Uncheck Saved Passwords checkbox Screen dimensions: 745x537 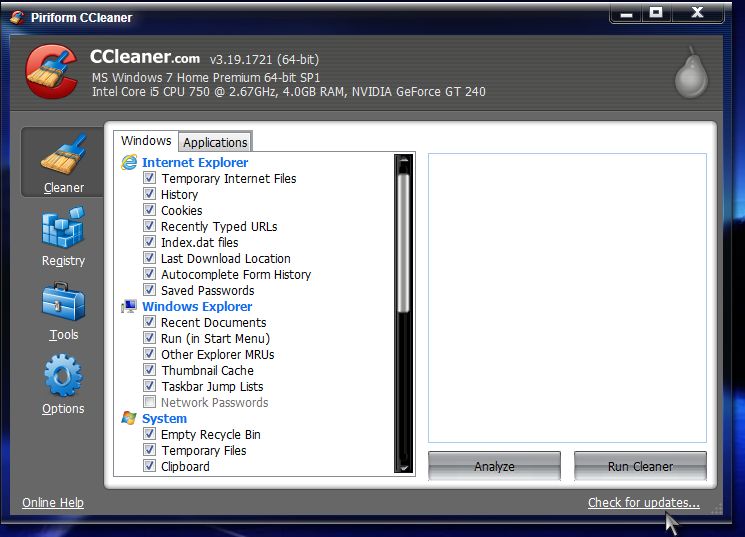point(149,290)
